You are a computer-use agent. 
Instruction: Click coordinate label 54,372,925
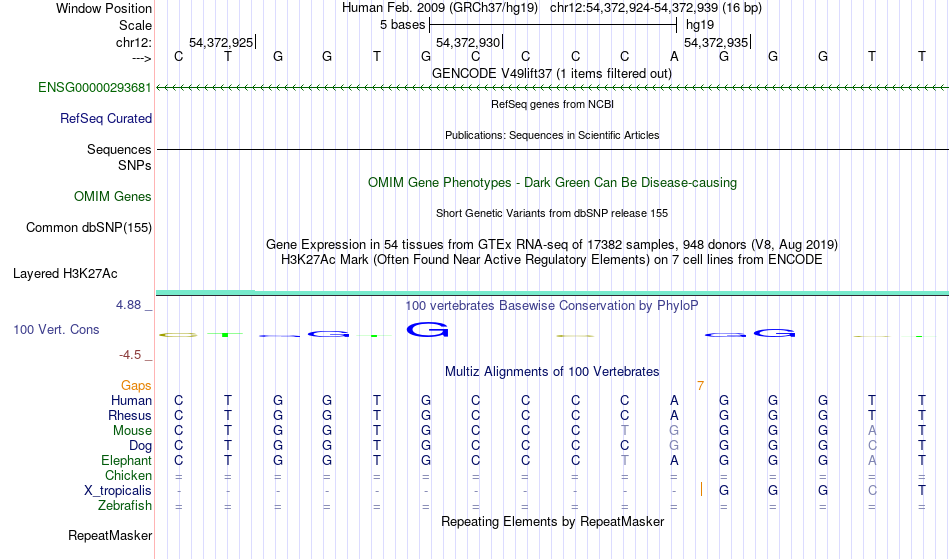pyautogui.click(x=221, y=42)
